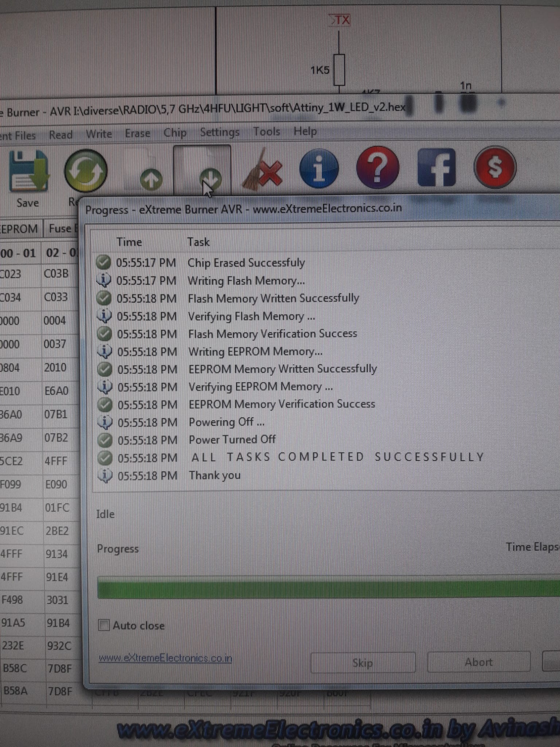This screenshot has width=560, height=747.
Task: Click info icon beside Writing Flash Memory
Action: [104, 280]
